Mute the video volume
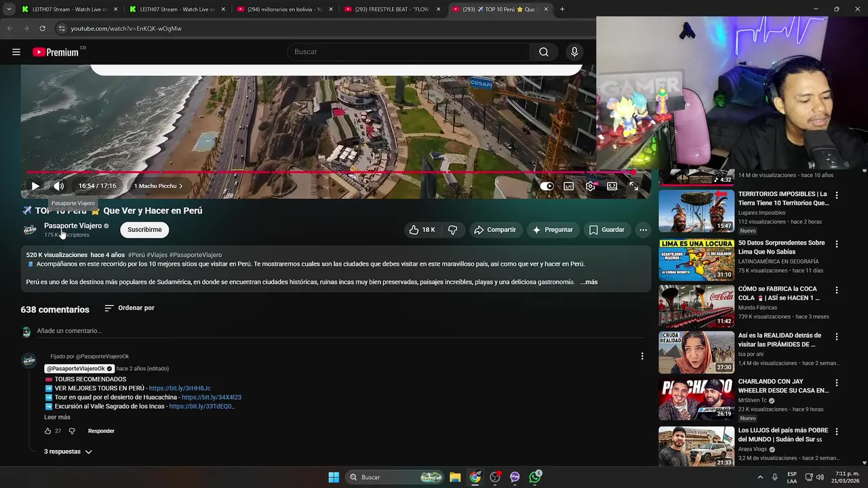868x488 pixels. tap(59, 186)
